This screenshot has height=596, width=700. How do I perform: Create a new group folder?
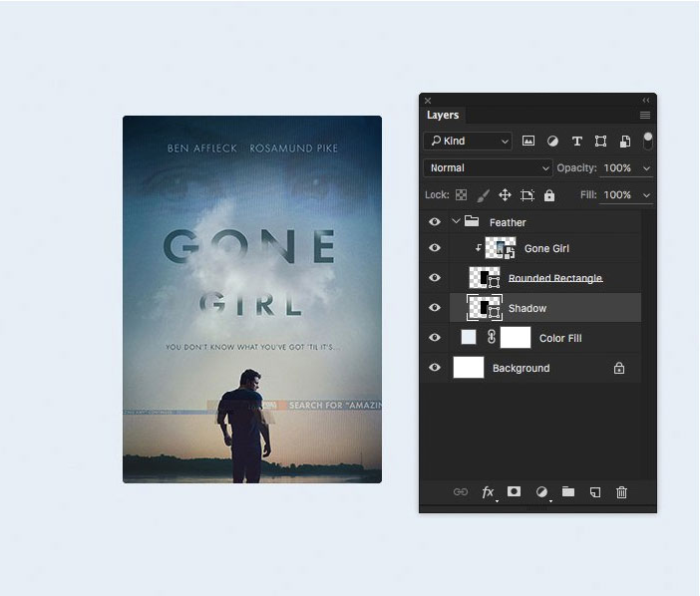568,491
